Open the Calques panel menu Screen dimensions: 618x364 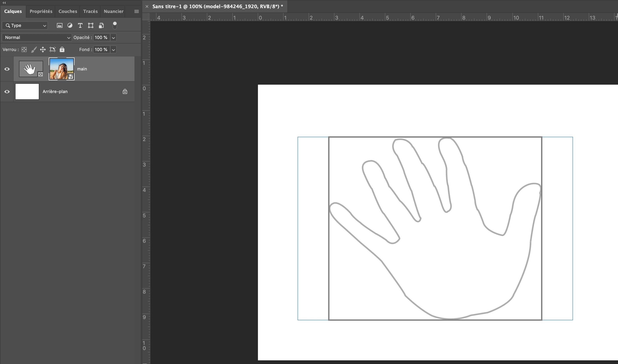click(137, 11)
